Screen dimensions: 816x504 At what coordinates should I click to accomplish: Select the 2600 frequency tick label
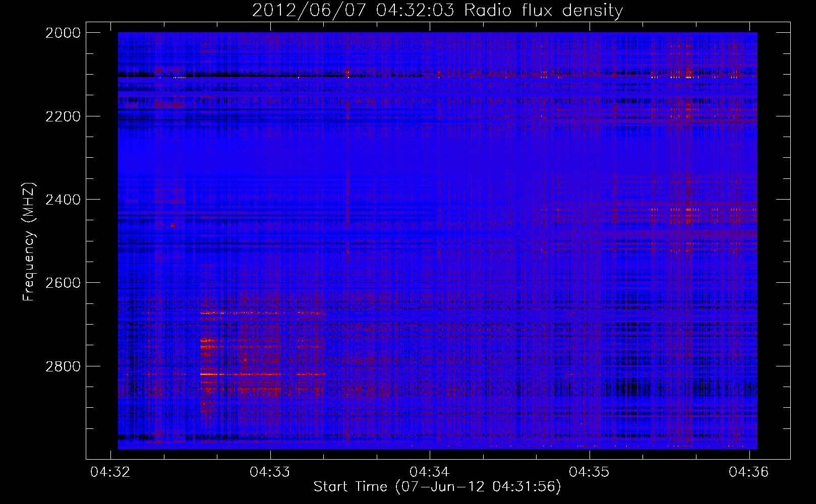[x=63, y=283]
